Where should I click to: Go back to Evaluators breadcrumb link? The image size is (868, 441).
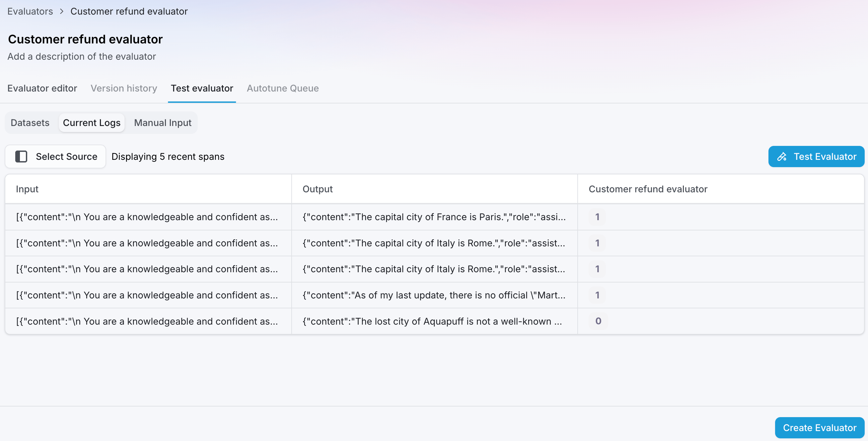(30, 12)
